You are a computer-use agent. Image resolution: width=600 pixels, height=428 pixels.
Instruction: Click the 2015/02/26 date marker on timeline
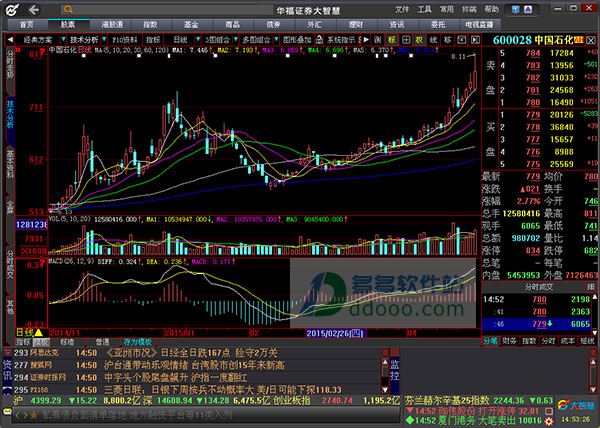pyautogui.click(x=336, y=333)
